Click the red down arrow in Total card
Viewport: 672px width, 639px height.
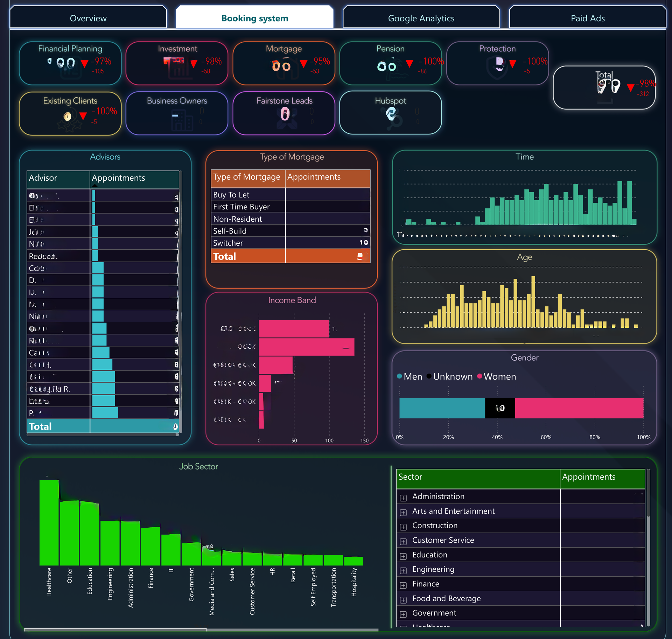click(x=630, y=88)
